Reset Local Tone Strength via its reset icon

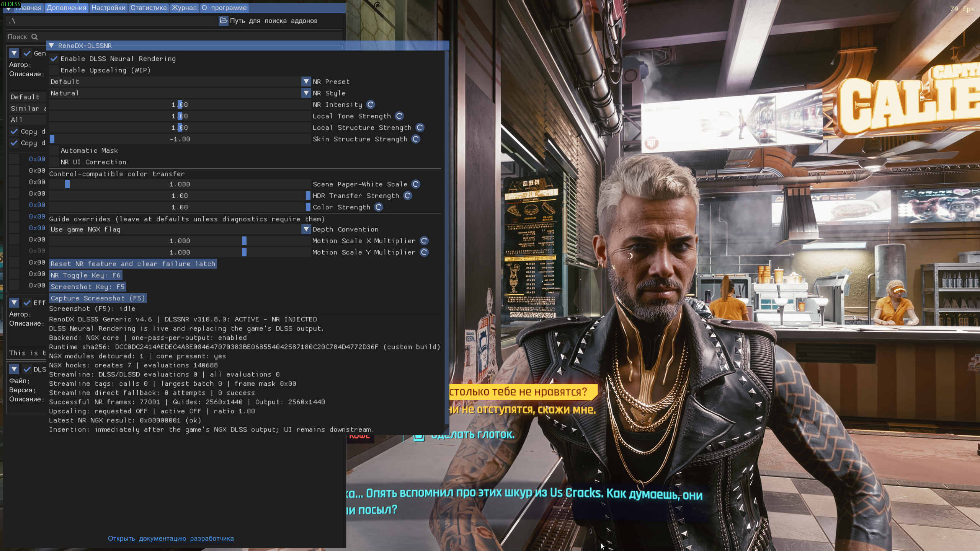[x=399, y=116]
